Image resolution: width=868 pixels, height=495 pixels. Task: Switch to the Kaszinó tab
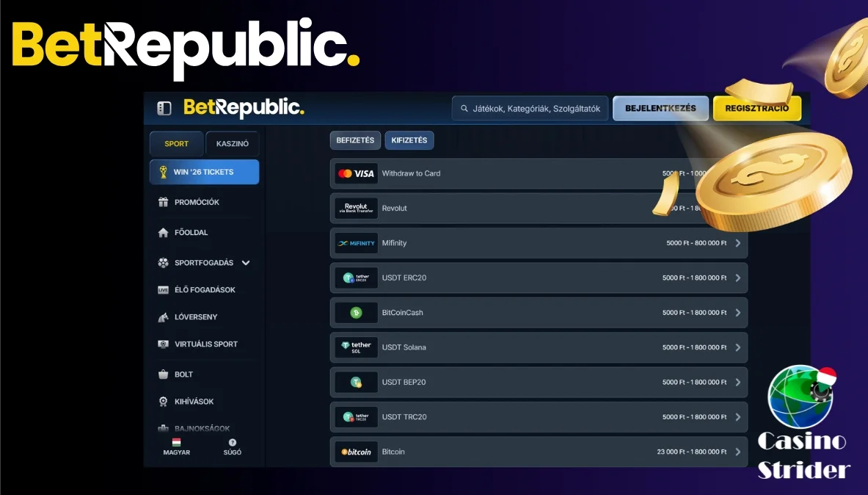point(233,143)
